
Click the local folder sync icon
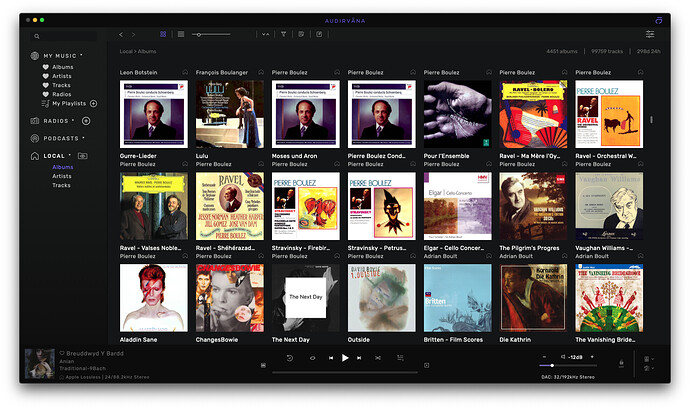[x=82, y=156]
